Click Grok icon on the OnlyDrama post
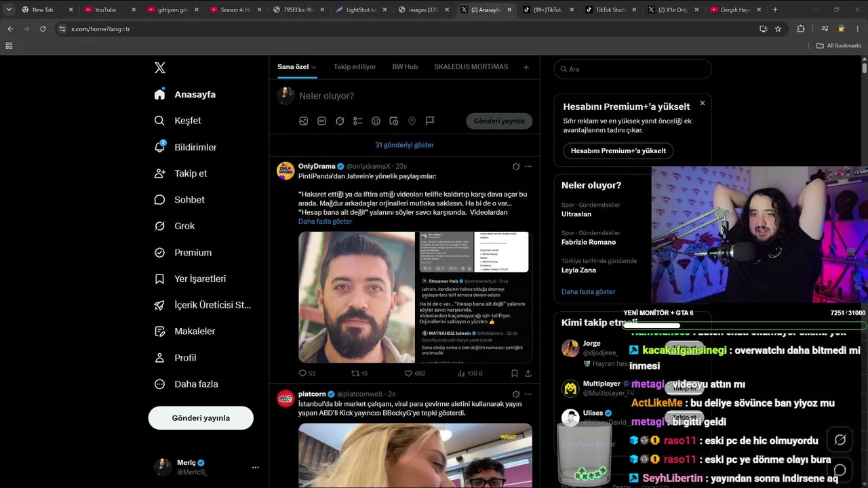 coord(516,166)
